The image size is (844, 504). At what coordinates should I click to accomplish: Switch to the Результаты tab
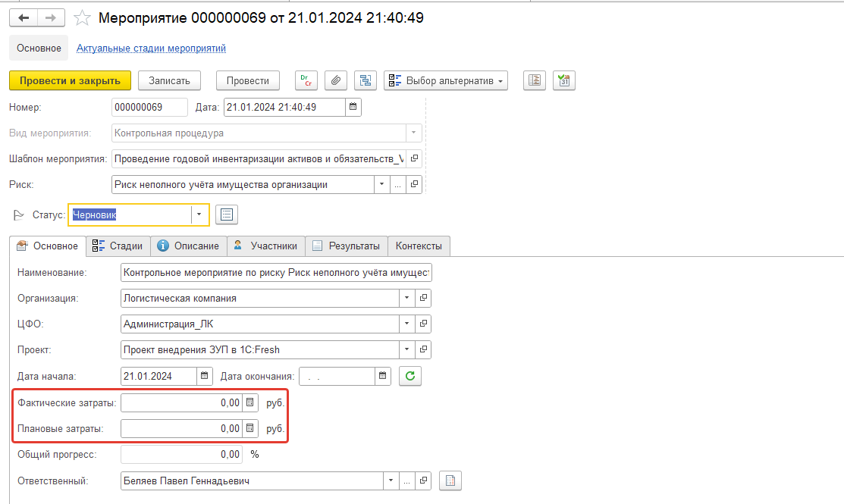[x=347, y=246]
